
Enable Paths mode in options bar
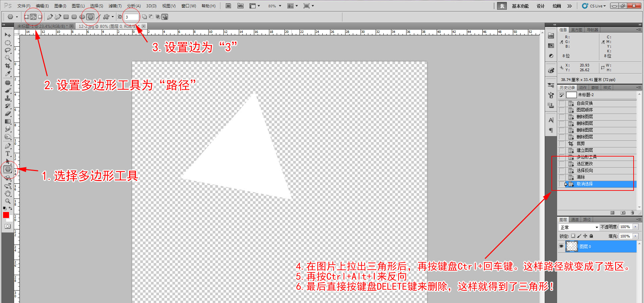click(33, 17)
